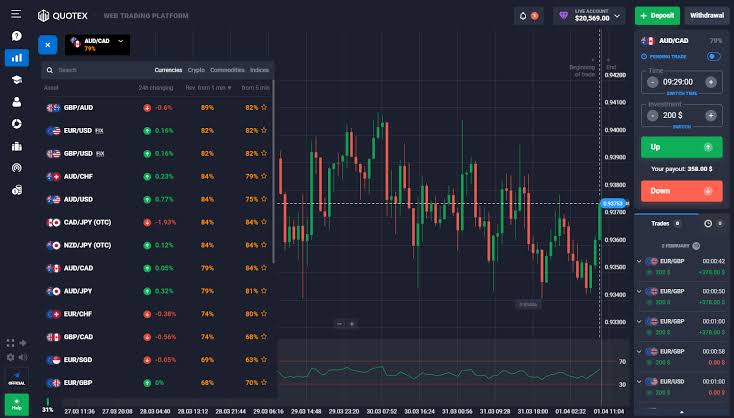Sort by Rev. from 1 min column
The image size is (734, 418).
pos(208,88)
